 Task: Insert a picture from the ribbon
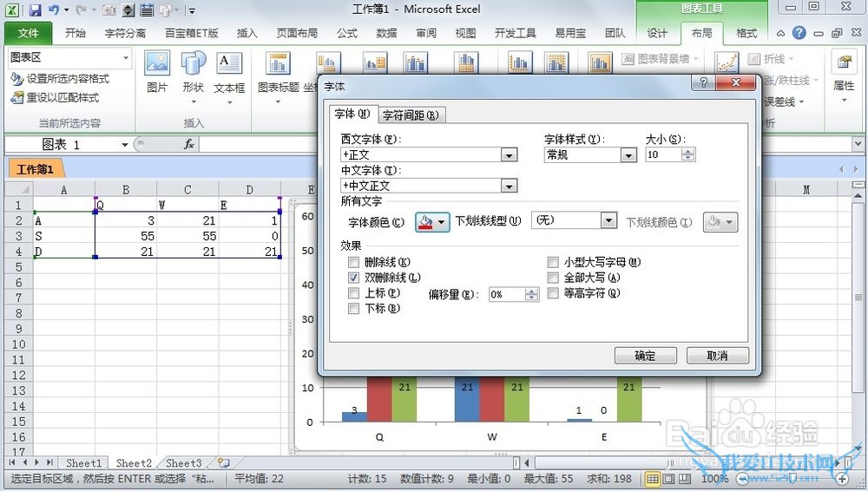pyautogui.click(x=157, y=72)
